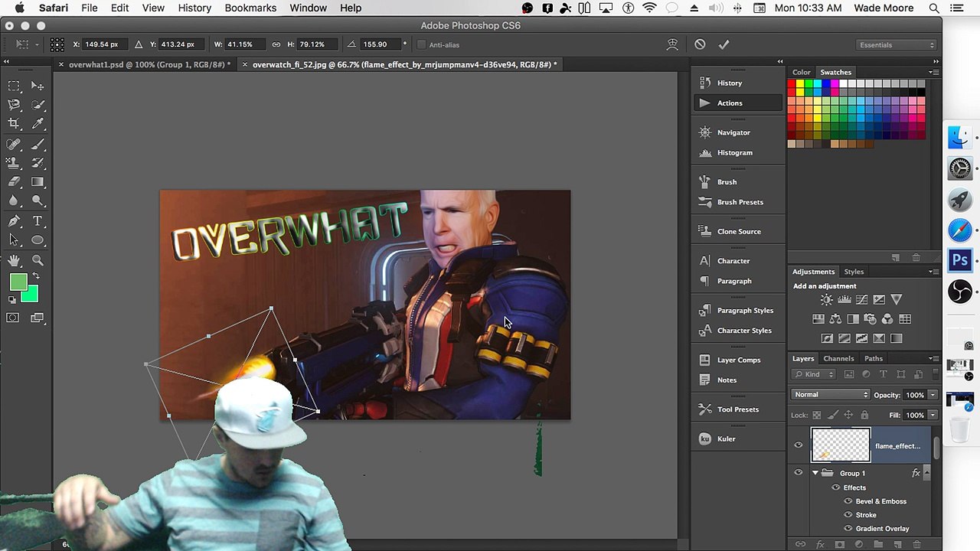The width and height of the screenshot is (980, 551).
Task: Hide the Group 1 layer
Action: coord(798,473)
